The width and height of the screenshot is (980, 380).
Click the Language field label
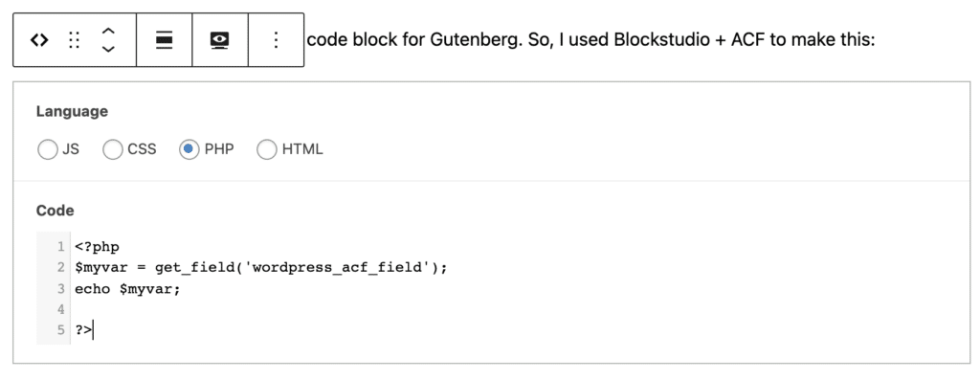(72, 112)
